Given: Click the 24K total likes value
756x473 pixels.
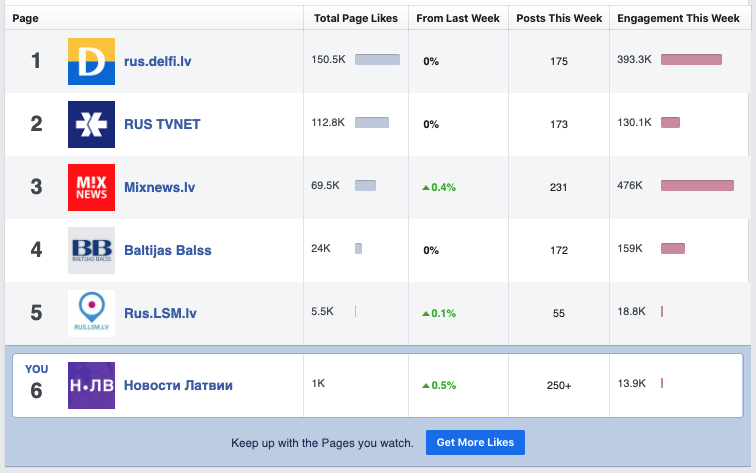Looking at the screenshot, I should coord(321,248).
